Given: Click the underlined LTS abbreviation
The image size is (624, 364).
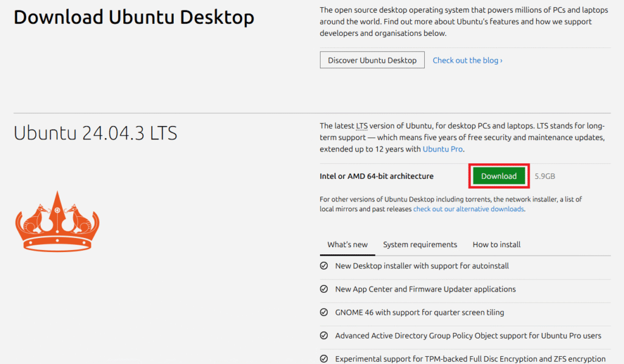Looking at the screenshot, I should click(362, 126).
